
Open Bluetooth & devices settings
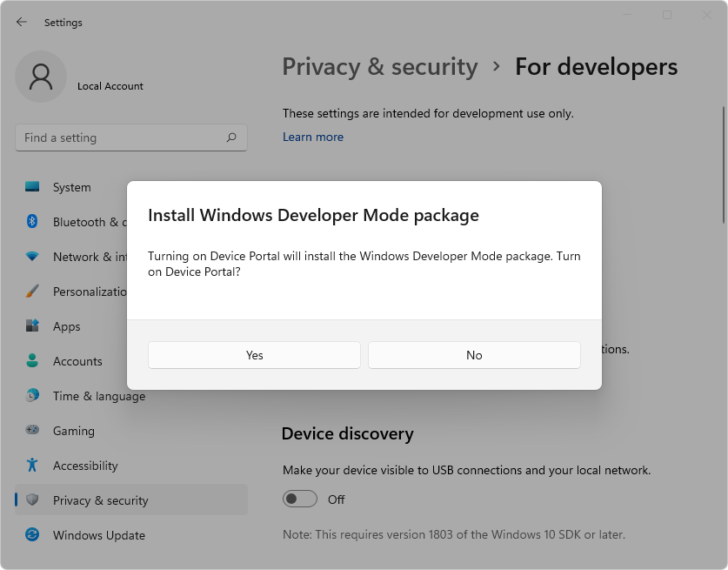point(33,222)
